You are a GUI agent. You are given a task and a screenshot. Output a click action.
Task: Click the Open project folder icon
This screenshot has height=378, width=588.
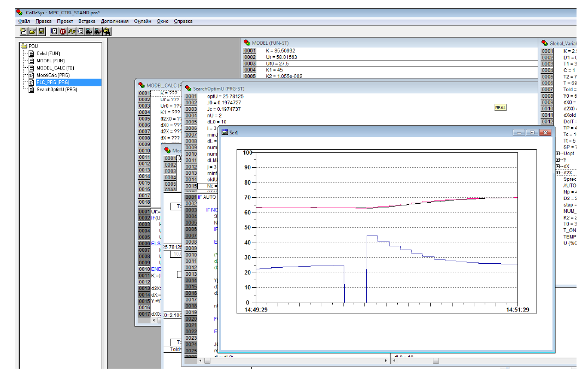[32, 32]
